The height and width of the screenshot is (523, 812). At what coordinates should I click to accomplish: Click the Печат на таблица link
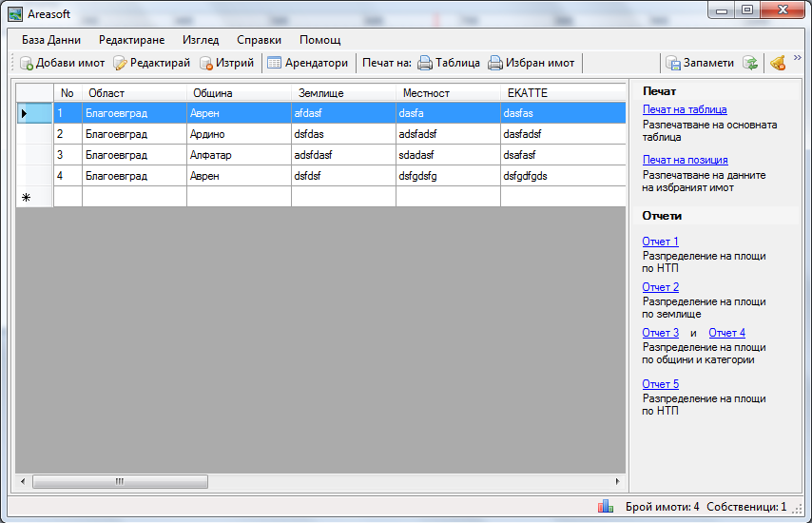click(x=685, y=110)
